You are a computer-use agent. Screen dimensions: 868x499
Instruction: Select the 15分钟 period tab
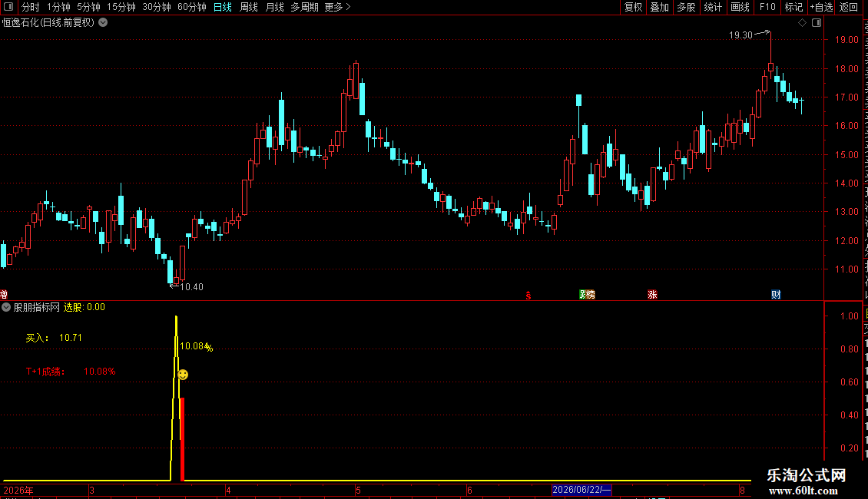[121, 7]
